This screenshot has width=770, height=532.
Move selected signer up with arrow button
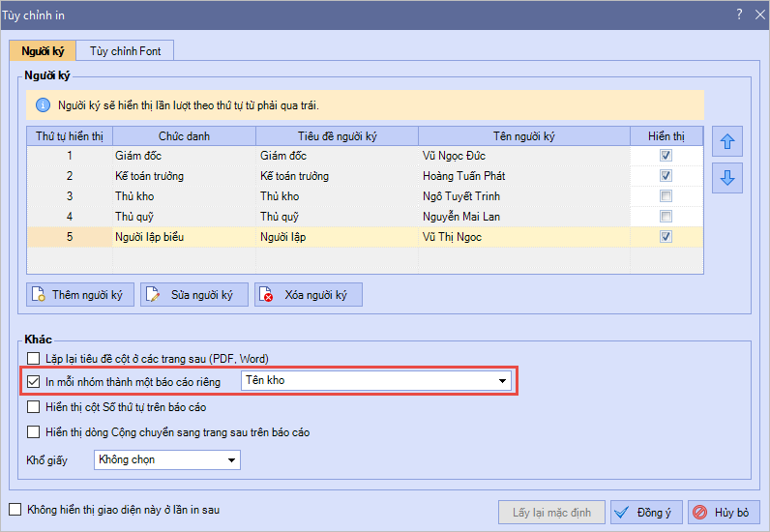tap(727, 142)
